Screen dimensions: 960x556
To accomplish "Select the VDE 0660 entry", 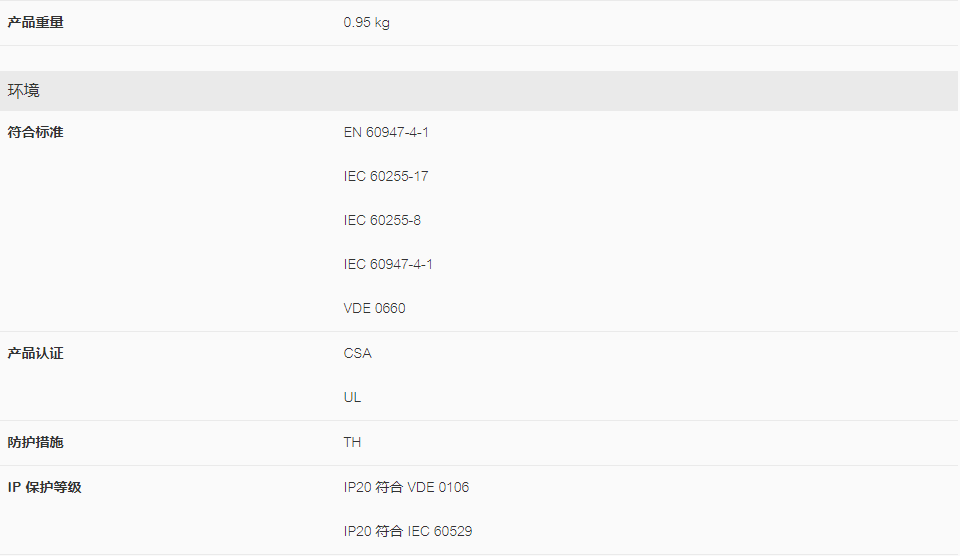I will click(374, 309).
